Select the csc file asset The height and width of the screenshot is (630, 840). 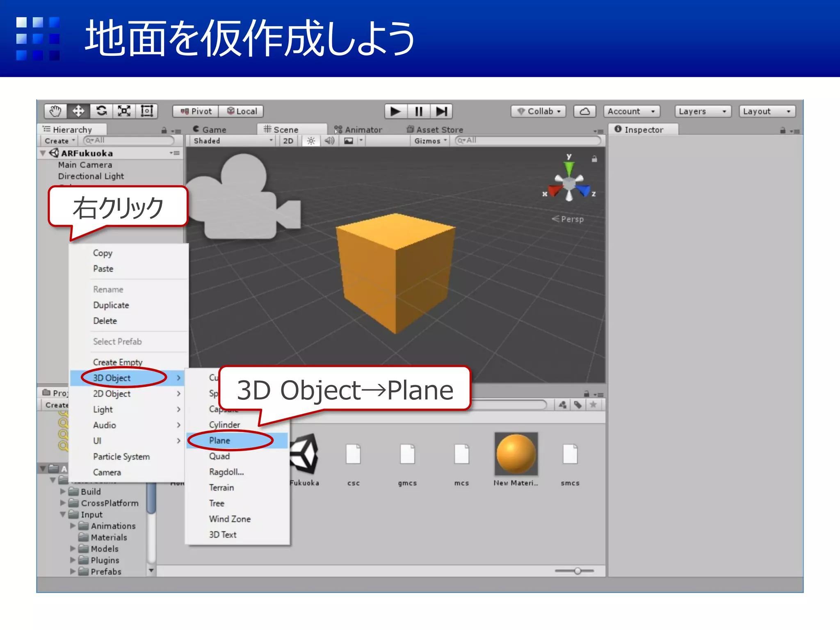click(x=353, y=454)
